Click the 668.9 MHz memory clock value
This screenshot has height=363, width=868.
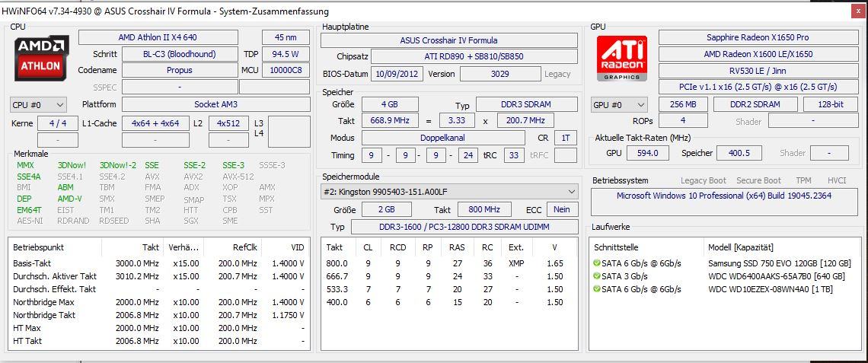pyautogui.click(x=390, y=120)
